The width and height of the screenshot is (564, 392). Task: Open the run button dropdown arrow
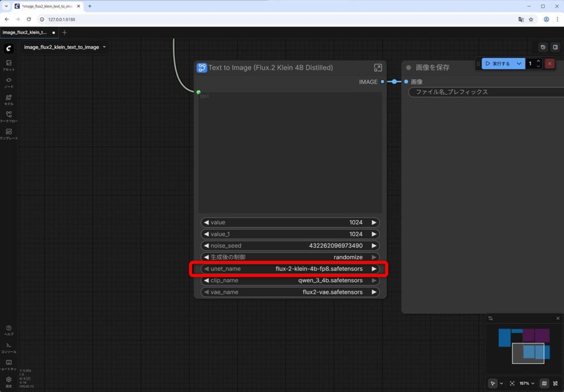[519, 64]
